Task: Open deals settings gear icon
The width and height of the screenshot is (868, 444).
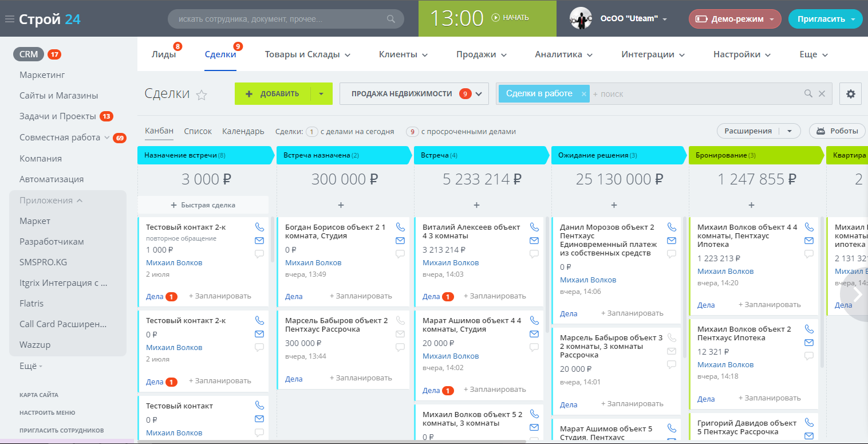Action: click(x=850, y=94)
